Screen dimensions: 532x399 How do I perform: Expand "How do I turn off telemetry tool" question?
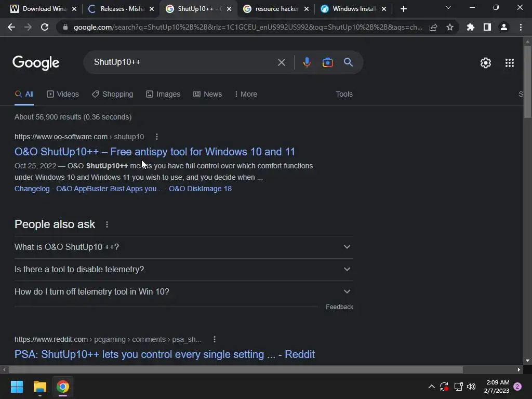(184, 292)
